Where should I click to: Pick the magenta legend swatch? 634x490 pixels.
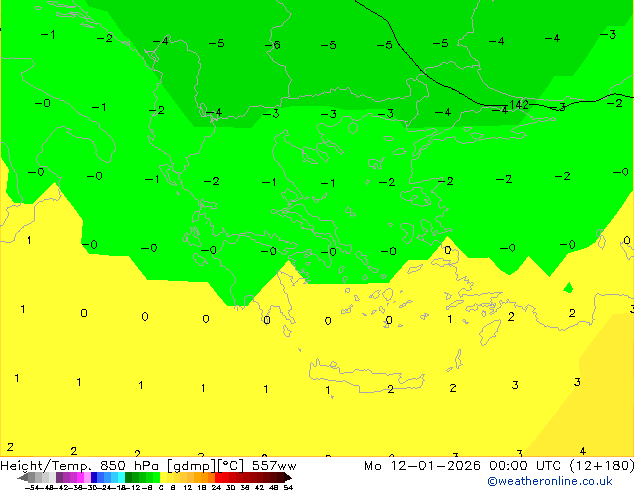[x=80, y=477]
